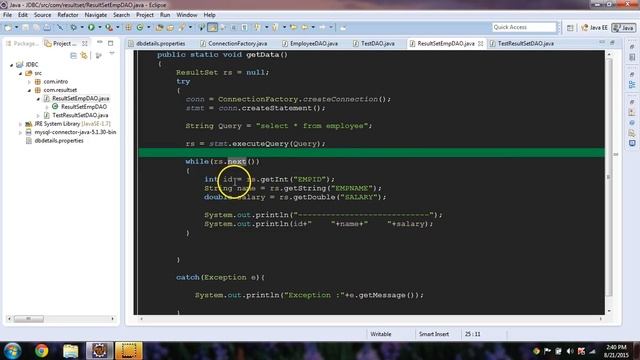Click the Open Type toolbar icon

click(x=160, y=27)
